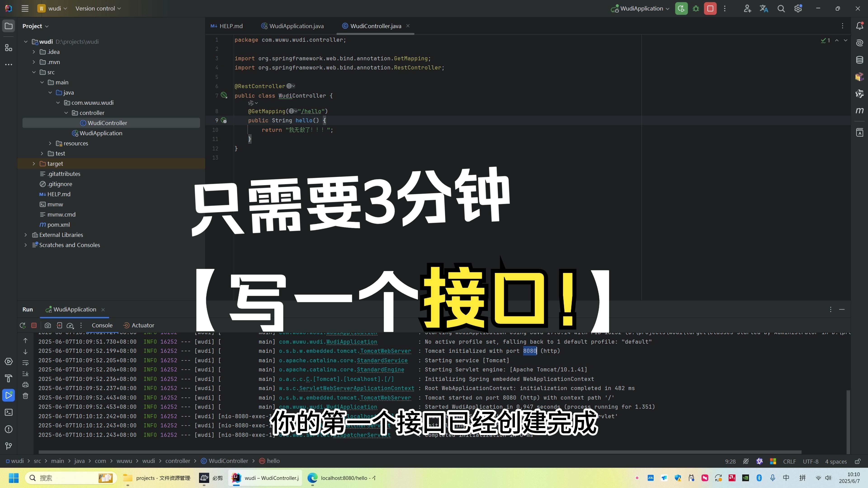Click the UTF-8 encoding in status bar
Image resolution: width=868 pixels, height=488 pixels.
pyautogui.click(x=810, y=461)
